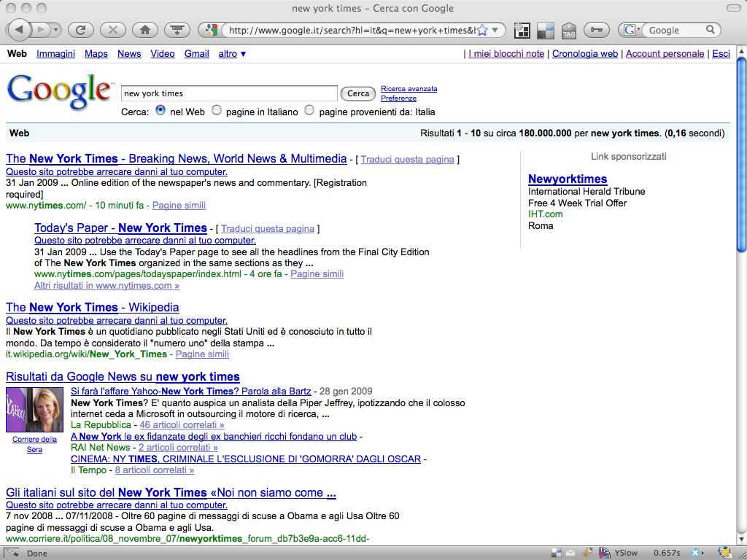Open the Today's Paper result link
Screen dimensions: 747x560
(x=120, y=227)
